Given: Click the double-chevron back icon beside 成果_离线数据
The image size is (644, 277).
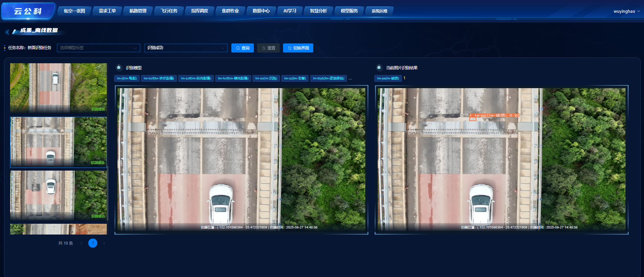Looking at the screenshot, I should (x=7, y=32).
